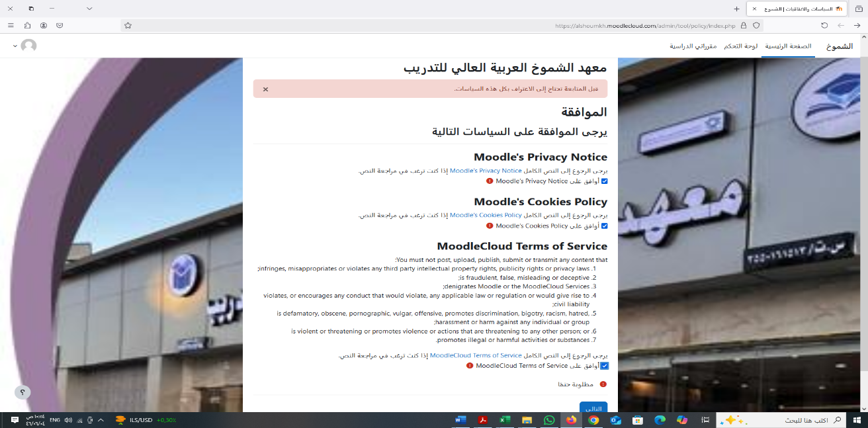Open the Firefox application menu (hamburger icon)
The image size is (868, 428).
coord(11,25)
